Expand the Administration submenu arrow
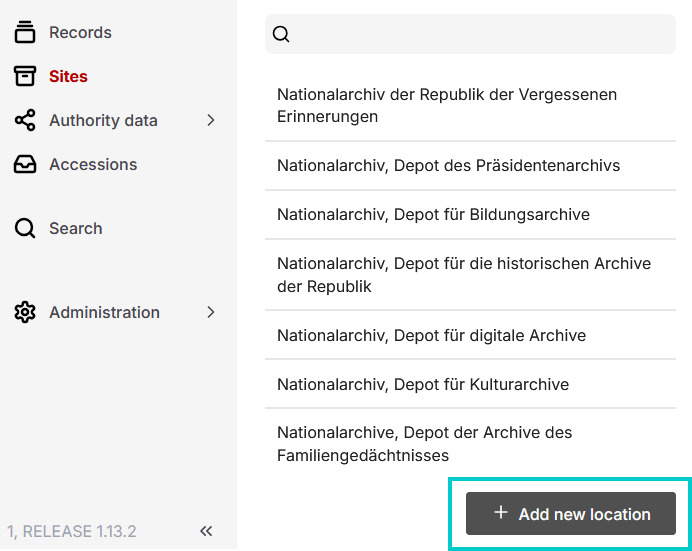The width and height of the screenshot is (692, 551). coord(210,312)
